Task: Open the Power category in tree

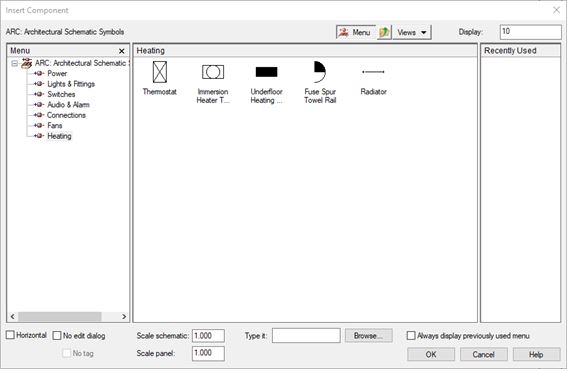Action: (57, 74)
